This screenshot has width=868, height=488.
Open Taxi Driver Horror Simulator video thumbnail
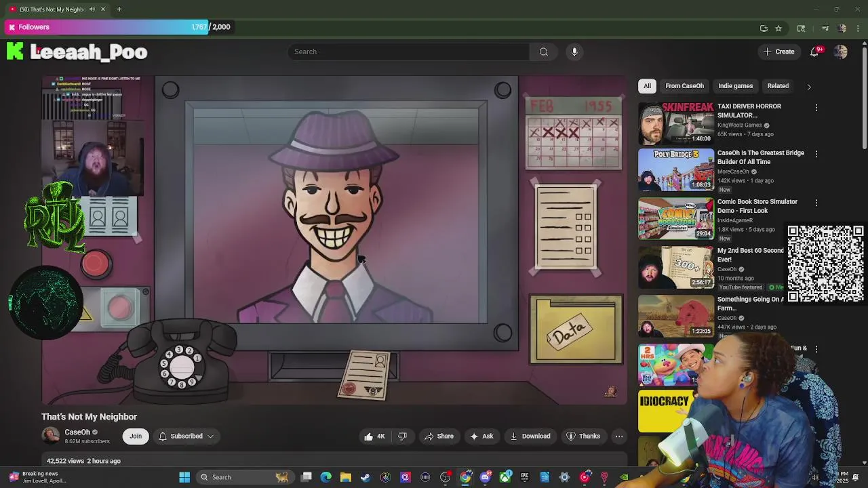click(676, 123)
